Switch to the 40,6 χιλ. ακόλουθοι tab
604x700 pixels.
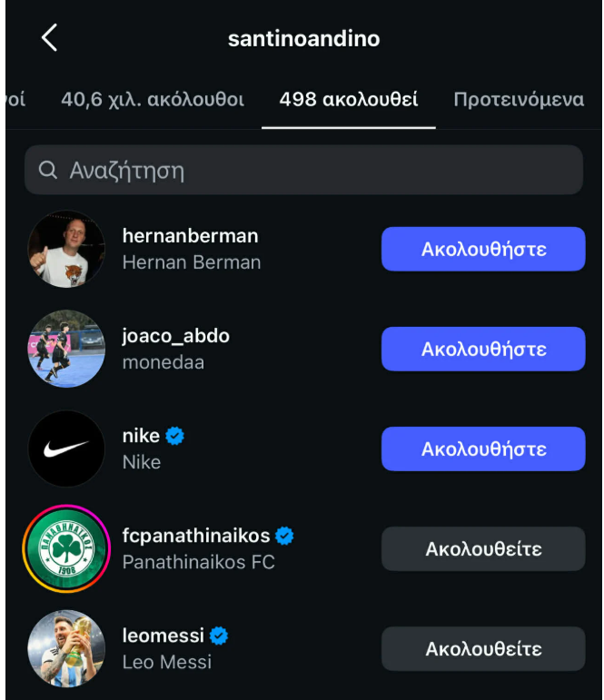pyautogui.click(x=153, y=100)
